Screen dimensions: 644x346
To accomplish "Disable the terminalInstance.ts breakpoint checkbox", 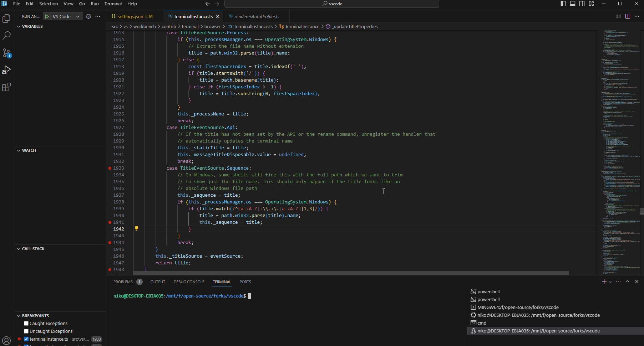I will click(26, 339).
